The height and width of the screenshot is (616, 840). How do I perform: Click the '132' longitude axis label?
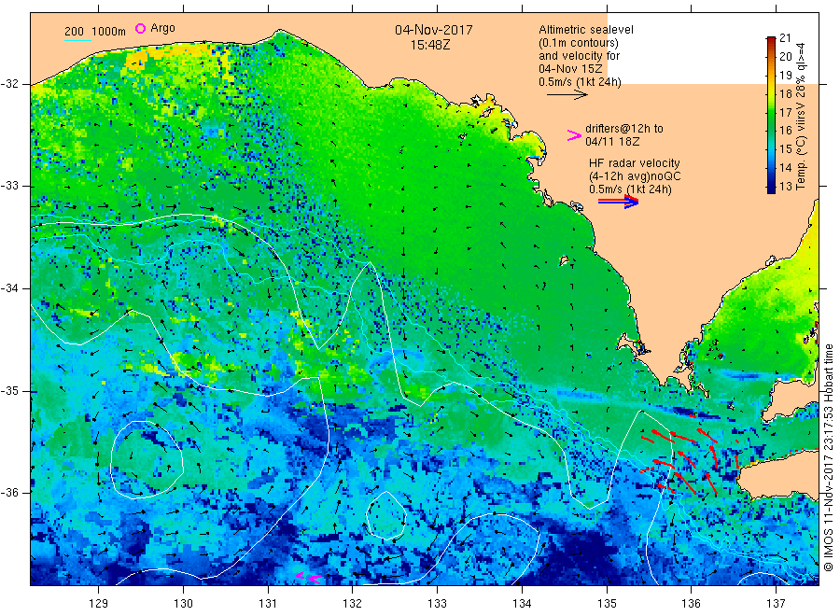[x=353, y=604]
